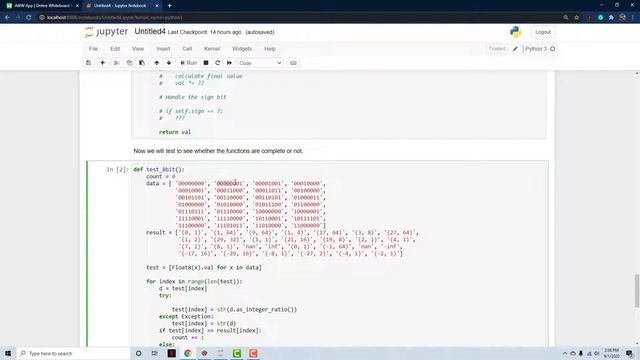Click the Python 3 kernel indicator
Viewport: 640px width, 360px height.
(x=536, y=49)
